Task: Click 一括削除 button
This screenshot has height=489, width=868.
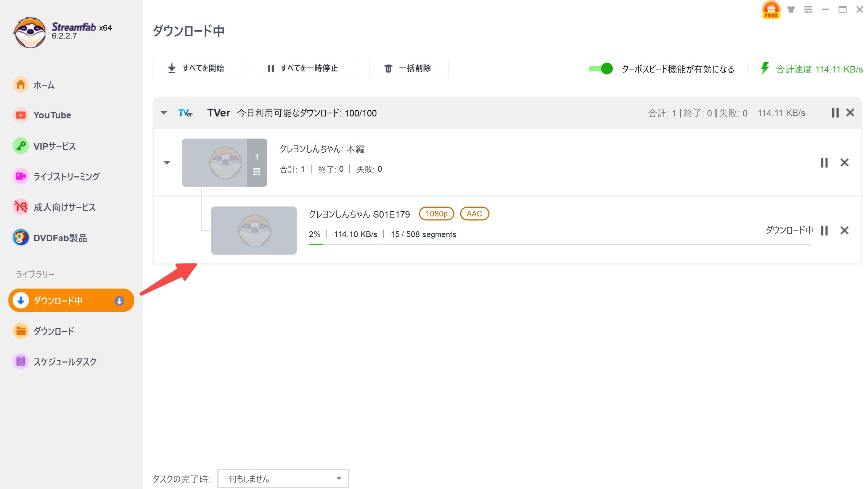Action: (409, 68)
